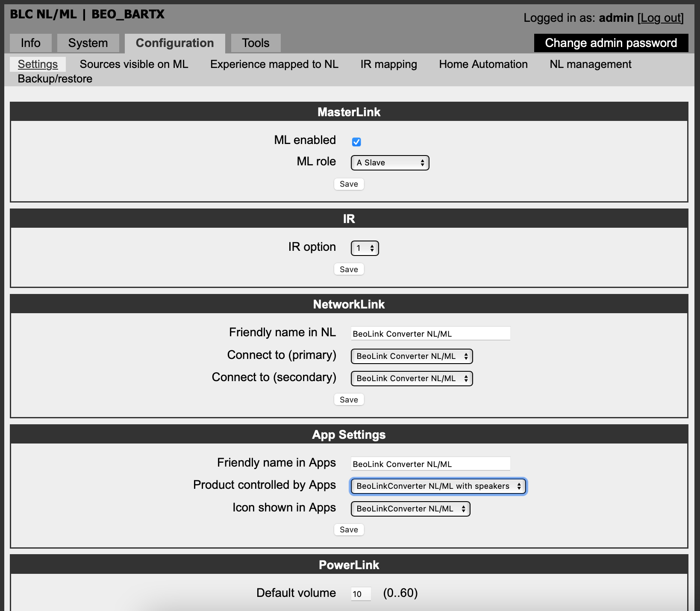Focus the Friendly name in NL field

[x=431, y=334]
